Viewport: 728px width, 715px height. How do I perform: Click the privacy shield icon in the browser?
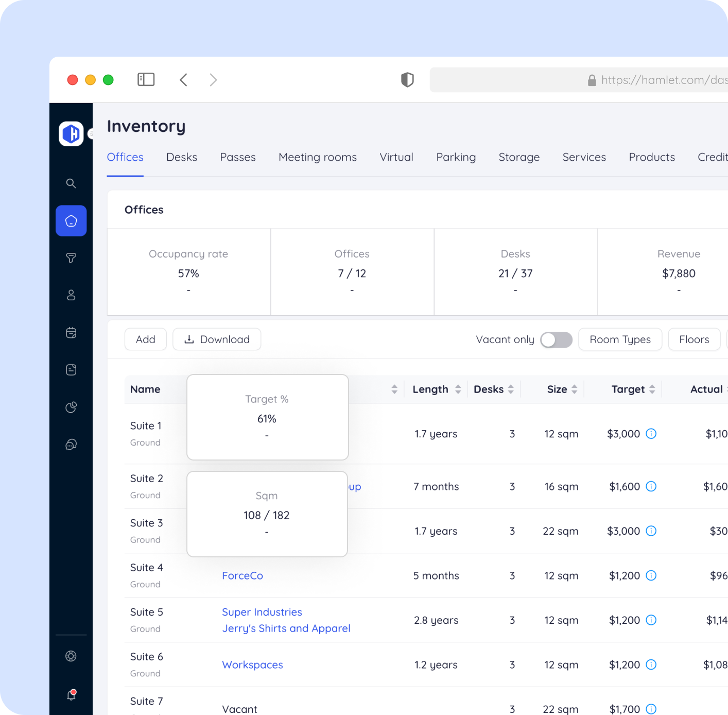tap(407, 80)
